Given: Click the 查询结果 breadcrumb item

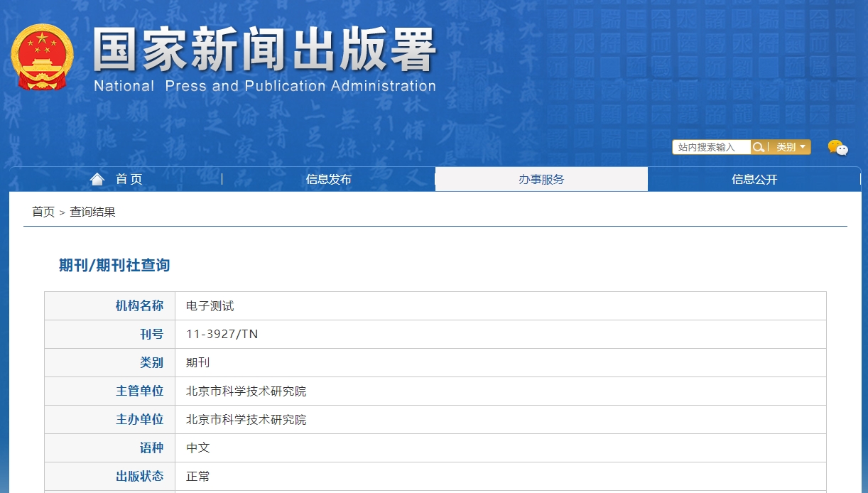Looking at the screenshot, I should pyautogui.click(x=92, y=212).
